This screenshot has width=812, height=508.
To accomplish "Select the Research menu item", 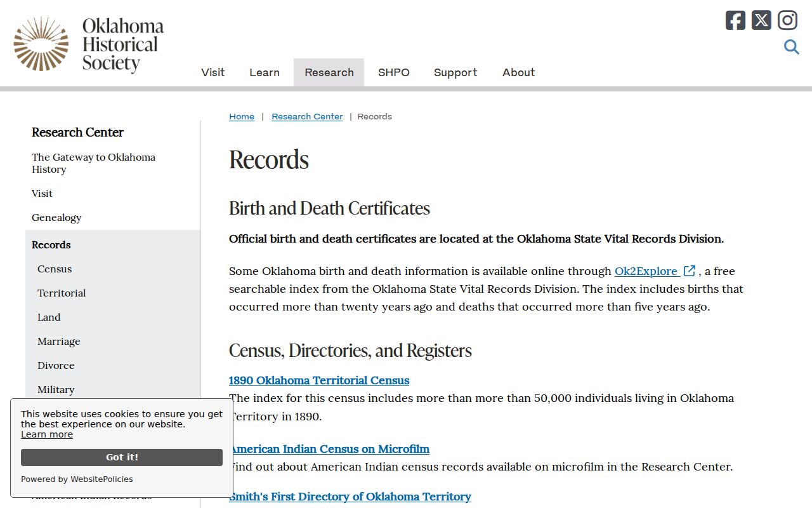I will (x=329, y=72).
